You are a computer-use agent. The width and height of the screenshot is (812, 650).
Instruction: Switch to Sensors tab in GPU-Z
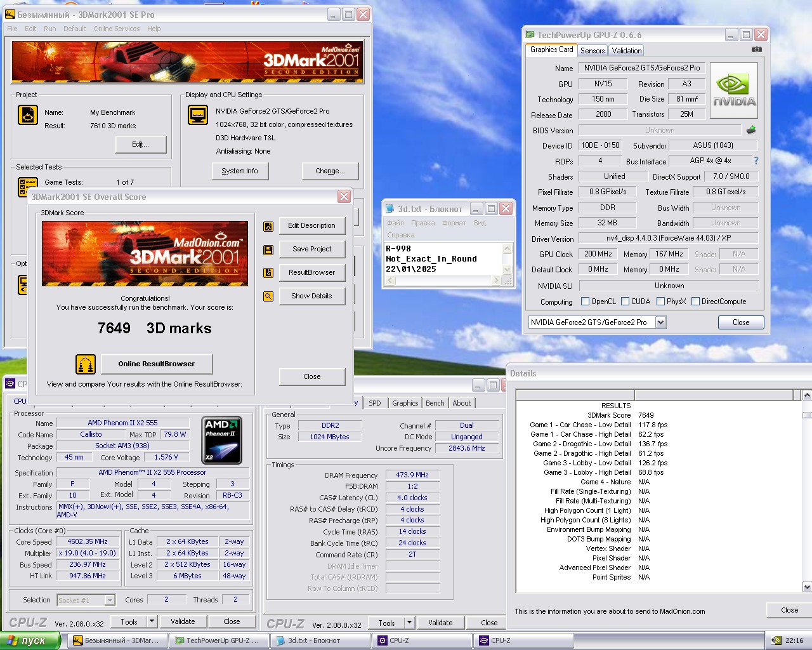593,51
